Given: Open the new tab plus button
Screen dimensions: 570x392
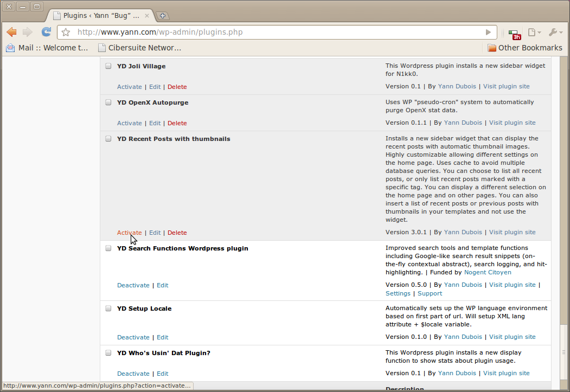Looking at the screenshot, I should tap(163, 16).
